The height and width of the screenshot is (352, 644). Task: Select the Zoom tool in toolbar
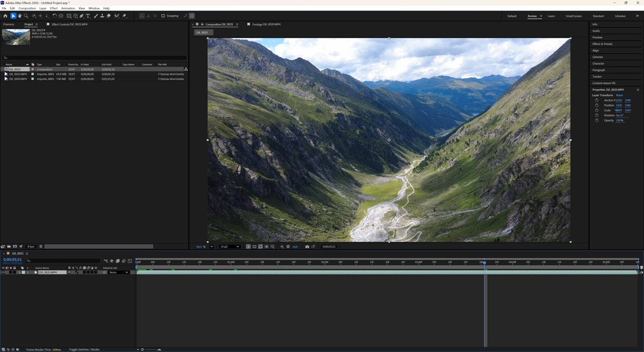tap(26, 16)
